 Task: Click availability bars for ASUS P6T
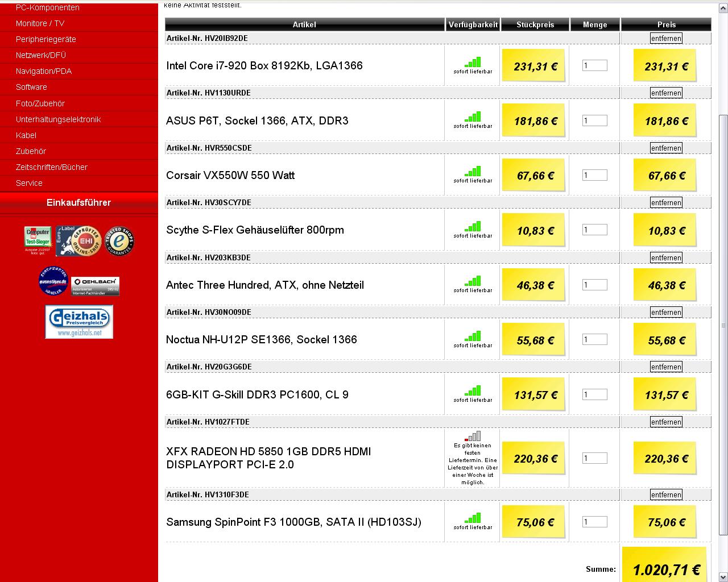tap(473, 117)
